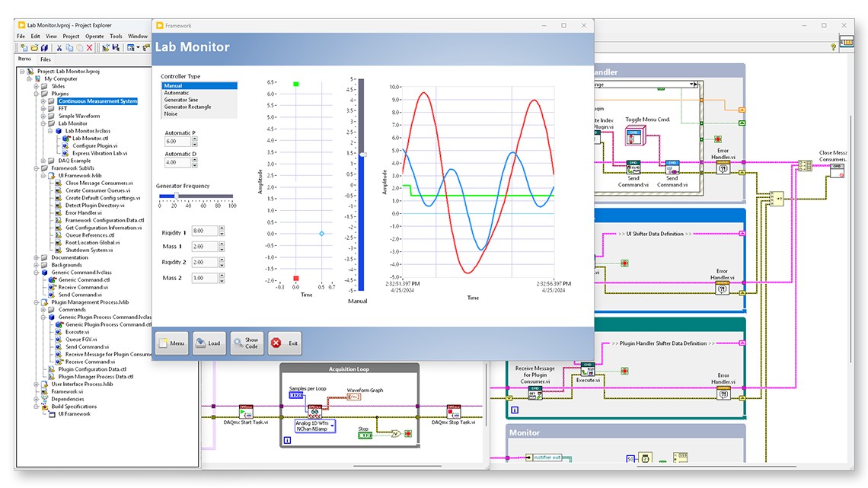Click the yellow question mark help icon in the block diagram window
This screenshot has height=488, width=868.
click(x=833, y=48)
